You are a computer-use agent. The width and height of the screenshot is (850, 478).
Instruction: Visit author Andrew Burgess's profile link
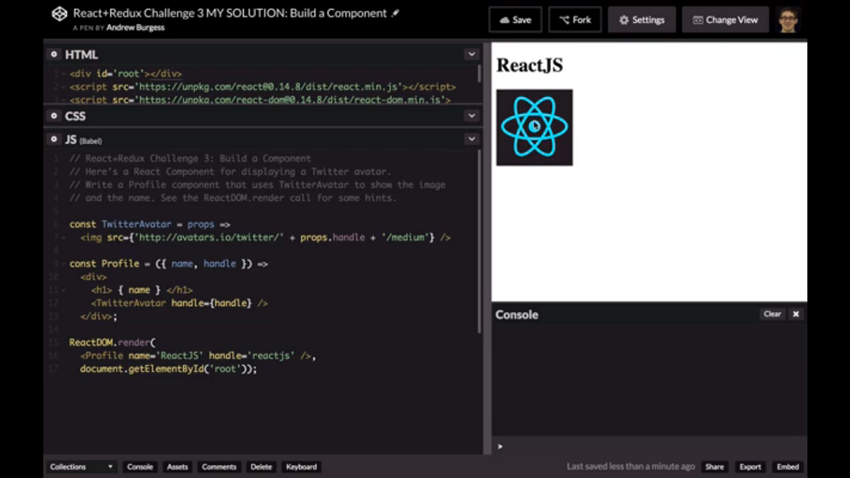click(136, 28)
